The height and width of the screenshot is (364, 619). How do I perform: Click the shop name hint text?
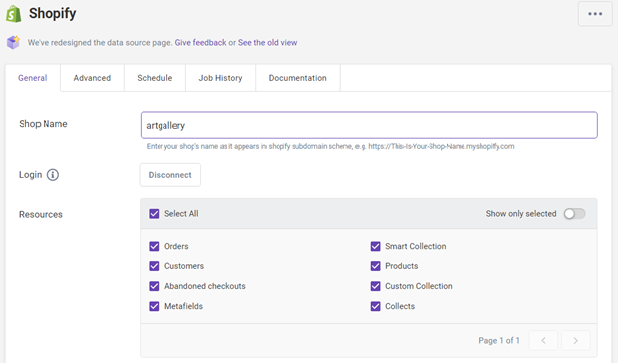[x=330, y=146]
